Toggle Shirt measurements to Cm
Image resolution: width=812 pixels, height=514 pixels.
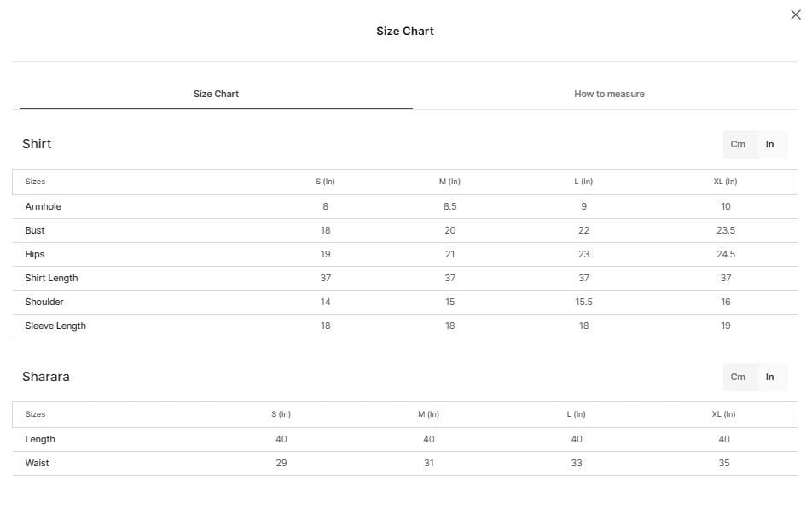pyautogui.click(x=738, y=144)
